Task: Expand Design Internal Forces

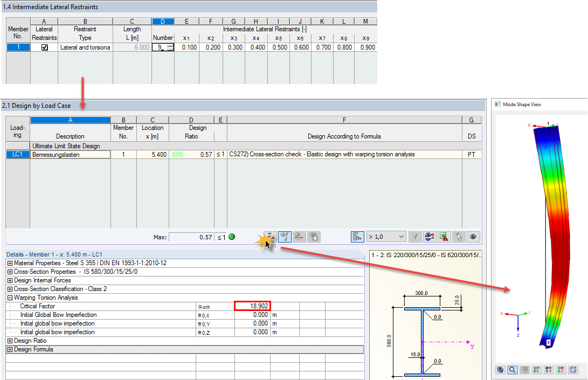Action: [x=10, y=281]
